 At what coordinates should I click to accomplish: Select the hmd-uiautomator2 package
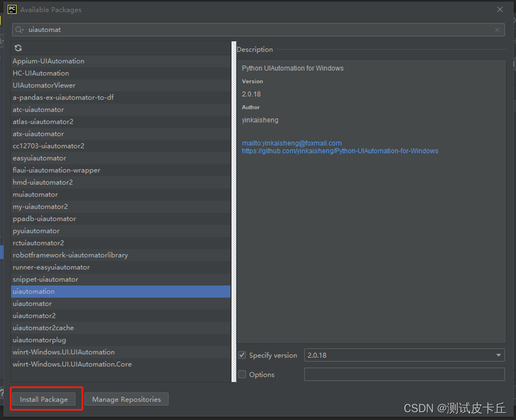[120, 183]
